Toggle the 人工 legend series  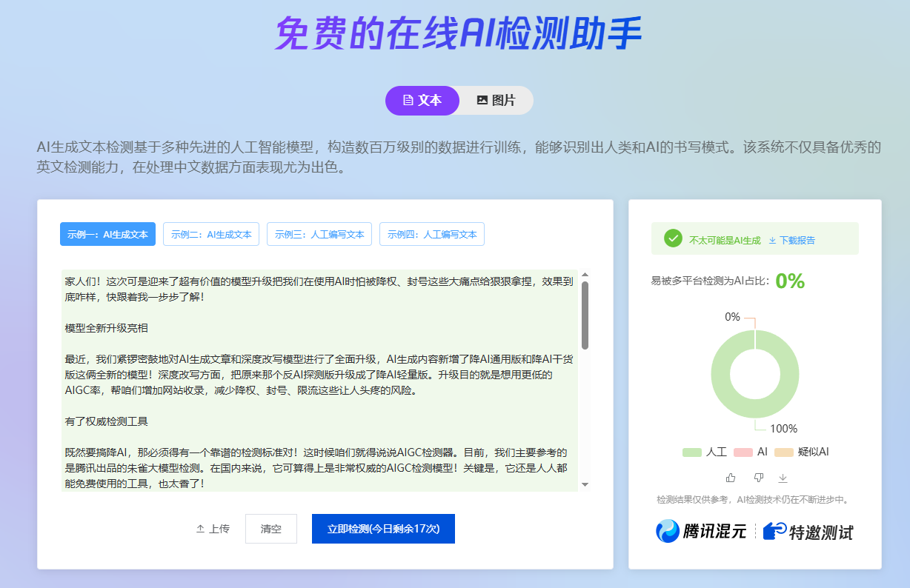[x=704, y=452]
